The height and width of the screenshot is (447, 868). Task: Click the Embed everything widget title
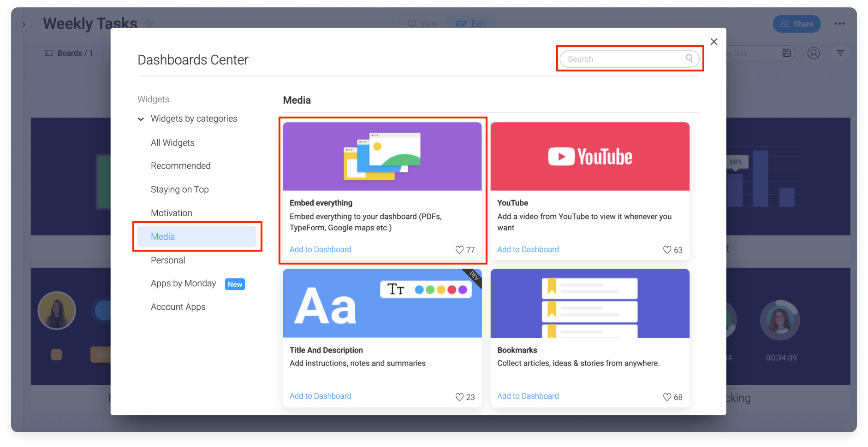(321, 203)
